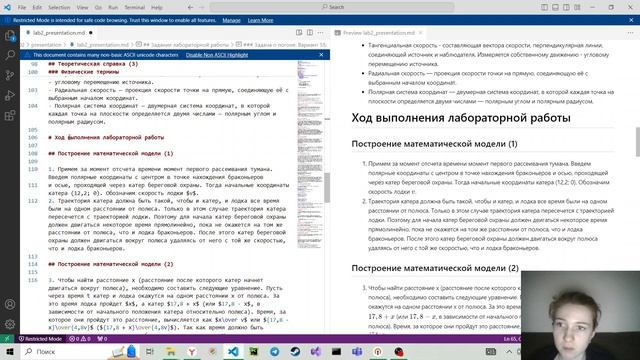Open the View menu

[x=82, y=7]
